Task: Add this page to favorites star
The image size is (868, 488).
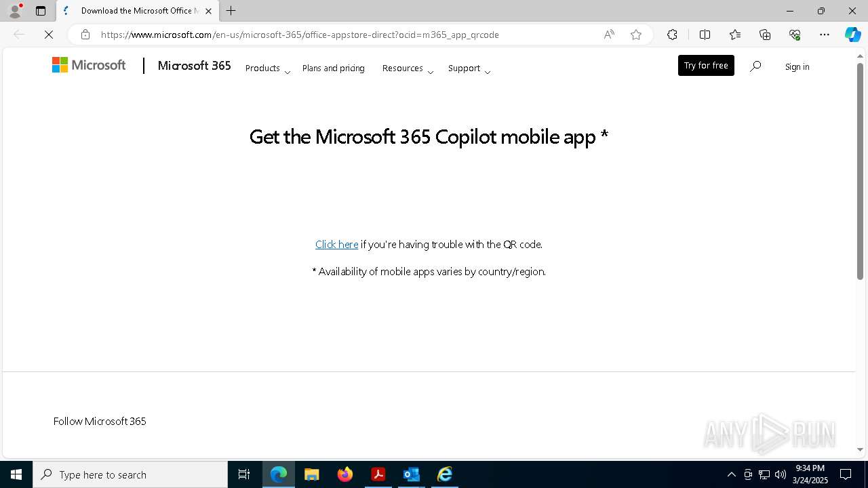Action: point(636,35)
